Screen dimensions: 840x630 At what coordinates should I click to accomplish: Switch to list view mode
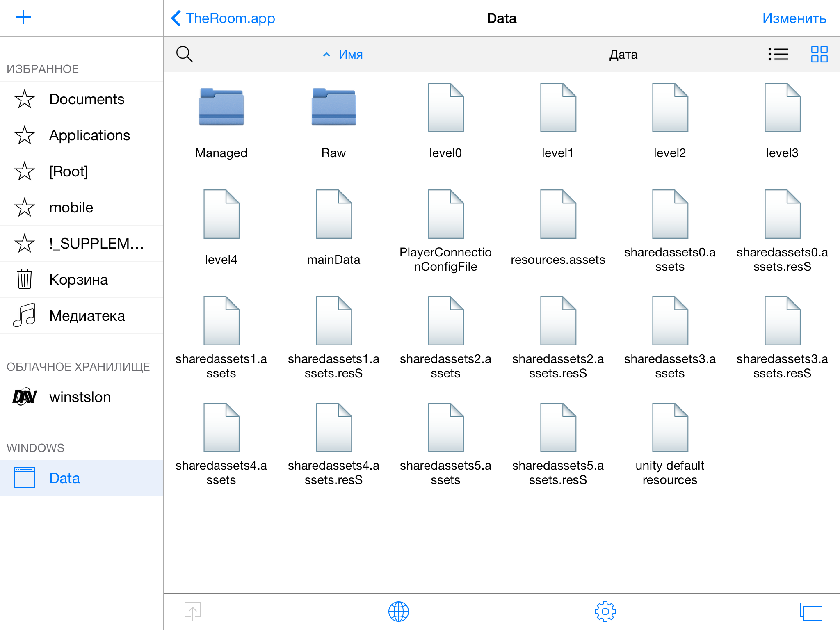coord(778,54)
